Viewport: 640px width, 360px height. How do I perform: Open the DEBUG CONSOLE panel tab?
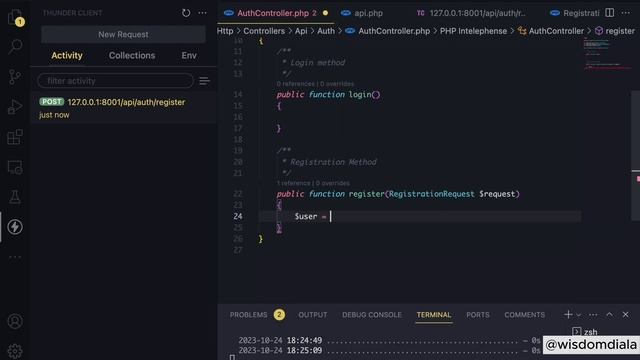(x=372, y=315)
